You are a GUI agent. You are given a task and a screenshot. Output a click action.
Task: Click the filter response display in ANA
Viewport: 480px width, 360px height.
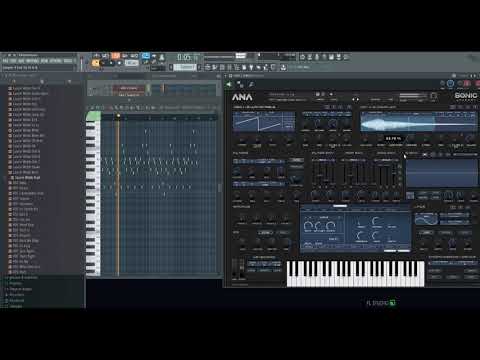442,173
